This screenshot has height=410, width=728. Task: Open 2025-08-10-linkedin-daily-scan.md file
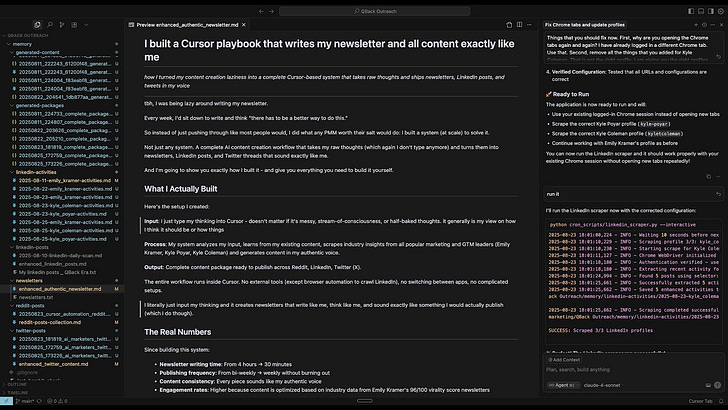coord(62,255)
